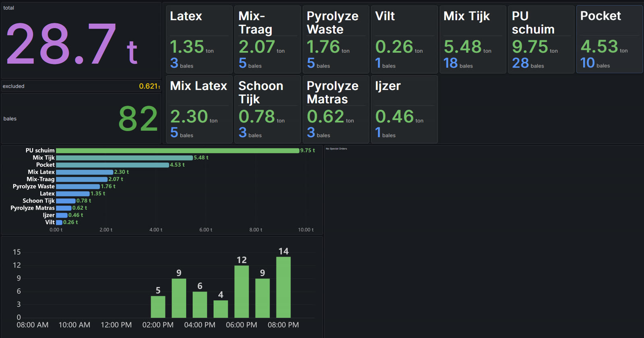Click the Latex 1.35 ton value

tap(192, 47)
